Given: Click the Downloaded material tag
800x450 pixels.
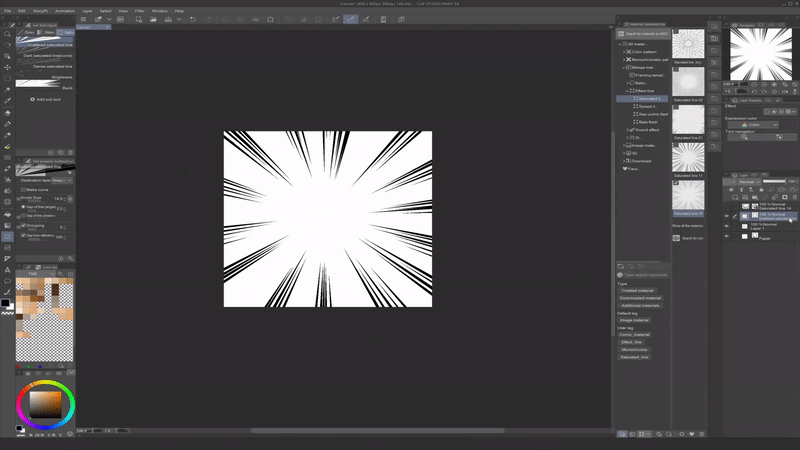Looking at the screenshot, I should click(x=640, y=298).
